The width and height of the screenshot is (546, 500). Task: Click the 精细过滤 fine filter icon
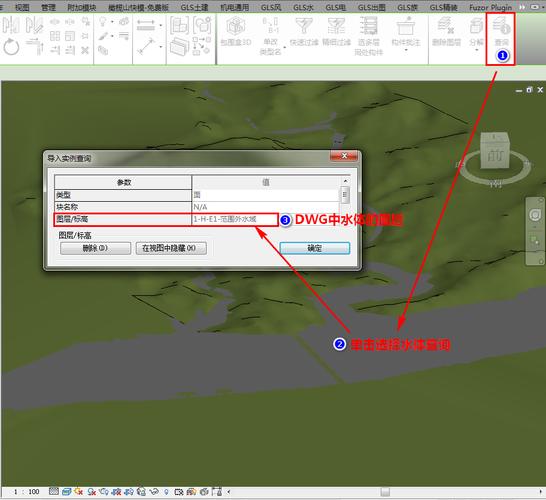click(x=336, y=26)
